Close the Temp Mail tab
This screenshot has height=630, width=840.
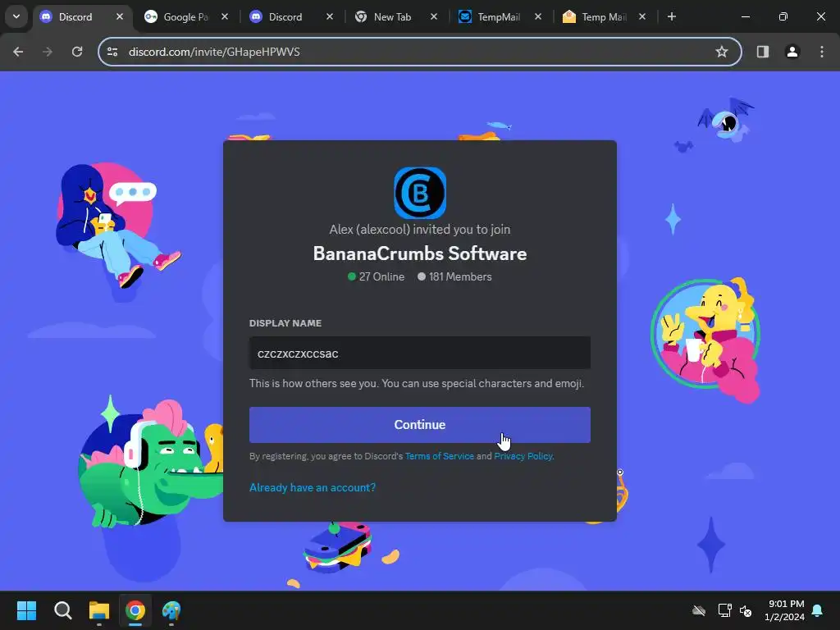[x=641, y=17]
